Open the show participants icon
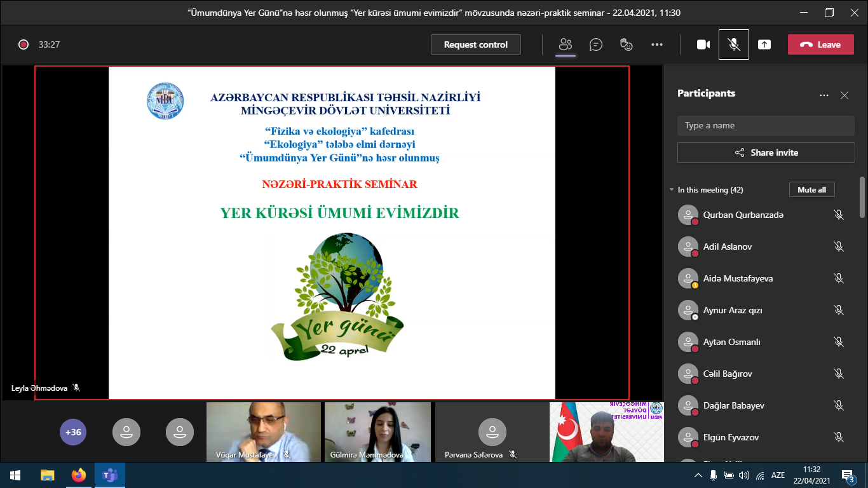This screenshot has width=868, height=488. point(566,44)
